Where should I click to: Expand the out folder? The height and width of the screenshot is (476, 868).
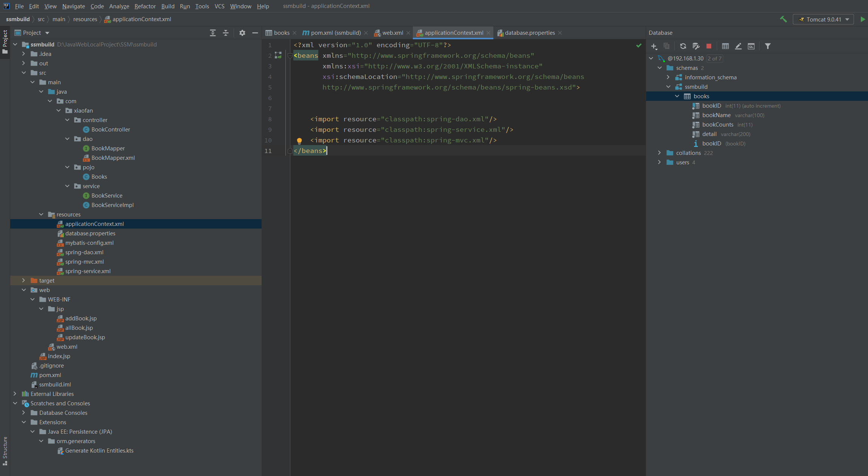pyautogui.click(x=23, y=63)
